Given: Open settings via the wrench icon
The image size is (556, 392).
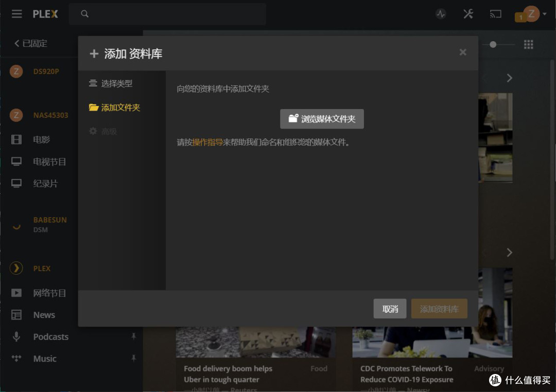Looking at the screenshot, I should (x=468, y=14).
